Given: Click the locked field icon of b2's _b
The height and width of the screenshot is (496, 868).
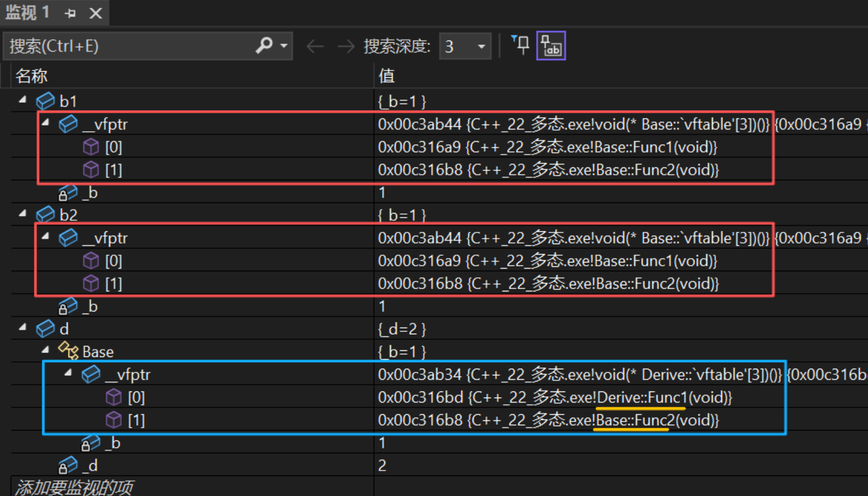Looking at the screenshot, I should pos(68,306).
